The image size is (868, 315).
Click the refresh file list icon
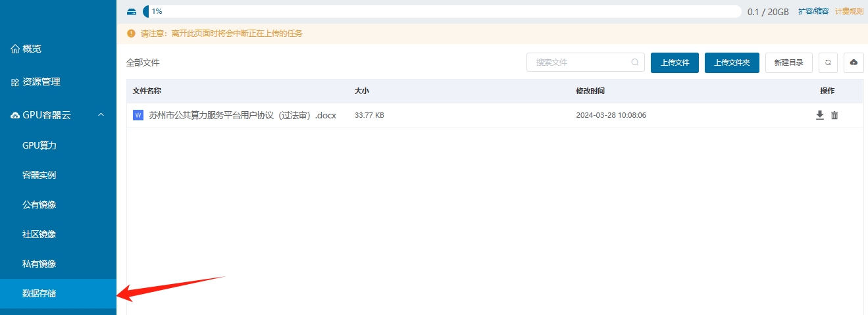828,62
